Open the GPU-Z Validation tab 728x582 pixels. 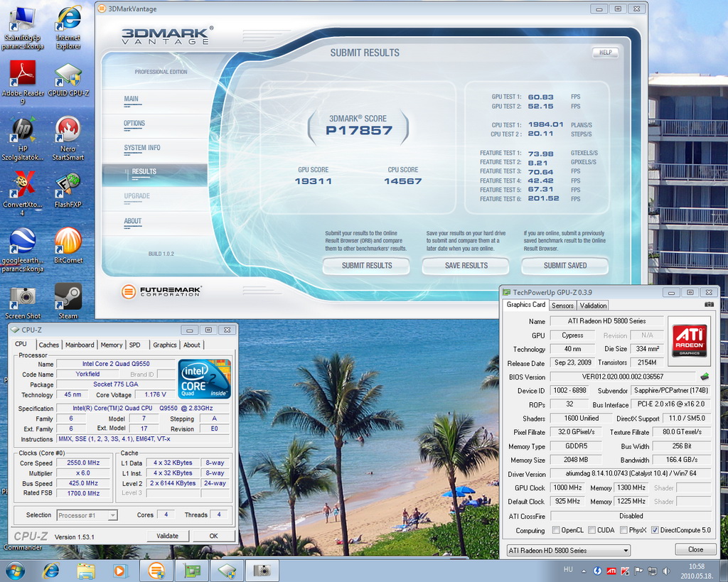click(x=593, y=306)
